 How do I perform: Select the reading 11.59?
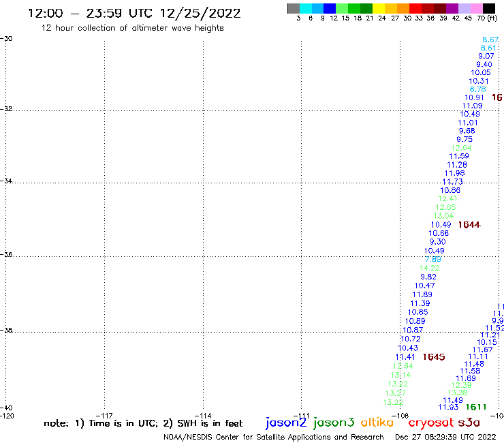tap(458, 156)
